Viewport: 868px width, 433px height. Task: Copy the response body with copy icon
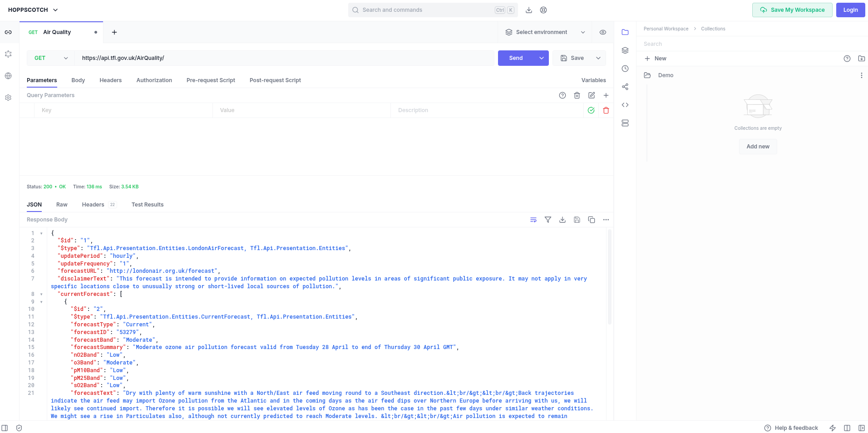[592, 220]
